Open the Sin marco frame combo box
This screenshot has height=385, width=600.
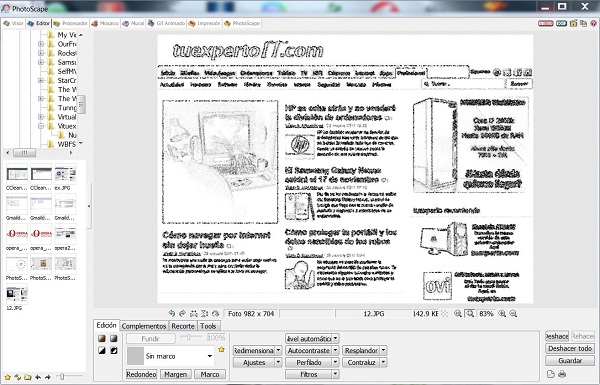(170, 356)
